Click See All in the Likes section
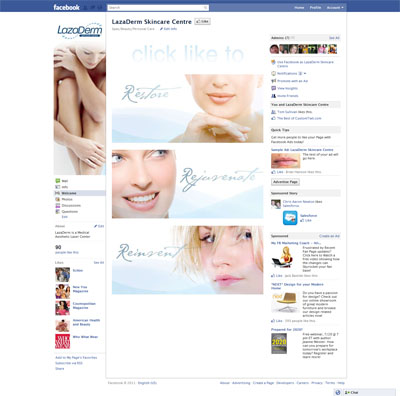The height and width of the screenshot is (396, 400). [x=99, y=263]
